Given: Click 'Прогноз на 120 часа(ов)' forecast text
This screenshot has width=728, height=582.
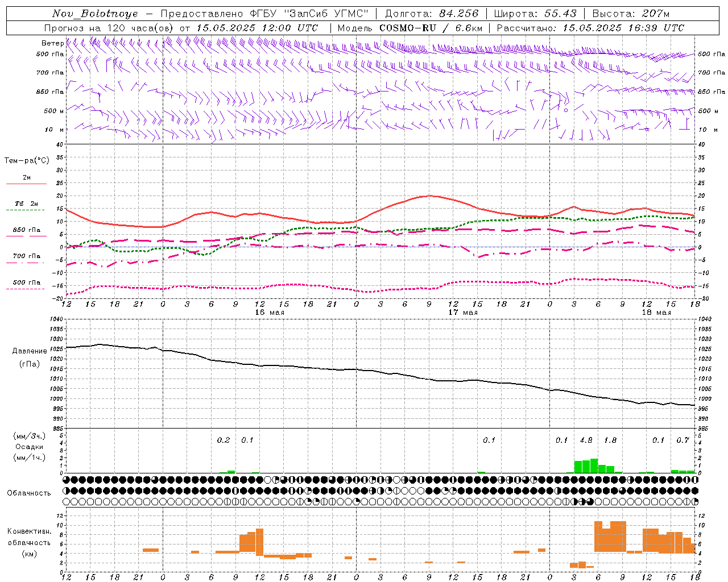Looking at the screenshot, I should point(109,28).
